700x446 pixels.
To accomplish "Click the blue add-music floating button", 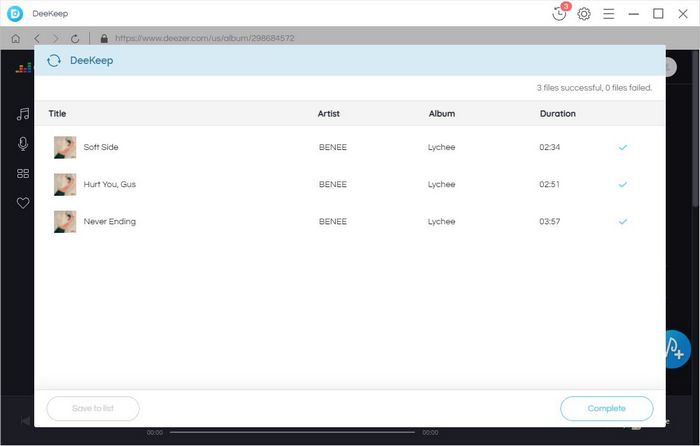I will (x=678, y=350).
